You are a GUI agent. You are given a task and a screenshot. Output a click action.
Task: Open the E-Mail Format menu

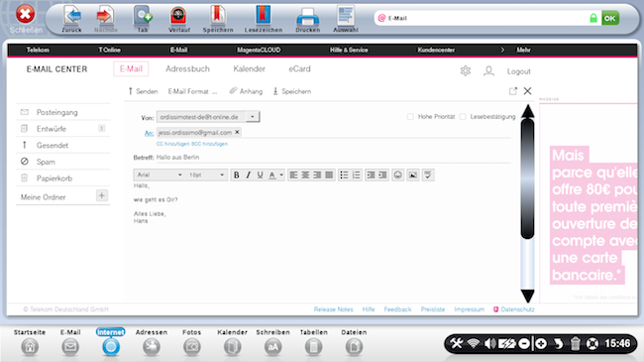[x=192, y=91]
